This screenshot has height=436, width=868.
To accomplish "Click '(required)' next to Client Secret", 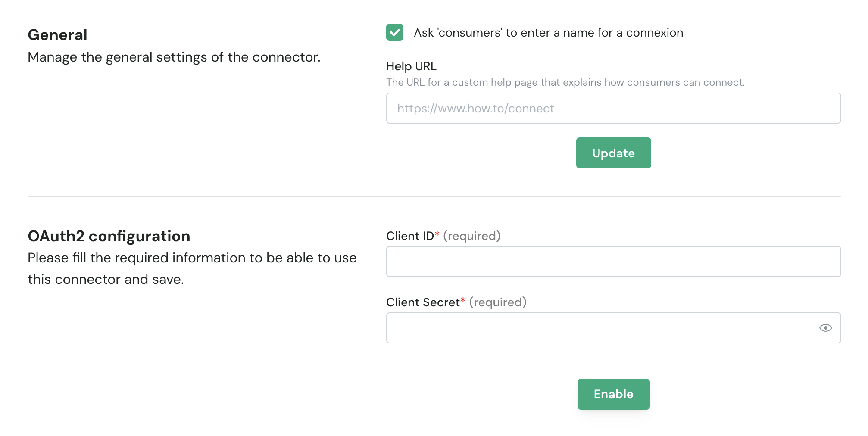I will [497, 302].
